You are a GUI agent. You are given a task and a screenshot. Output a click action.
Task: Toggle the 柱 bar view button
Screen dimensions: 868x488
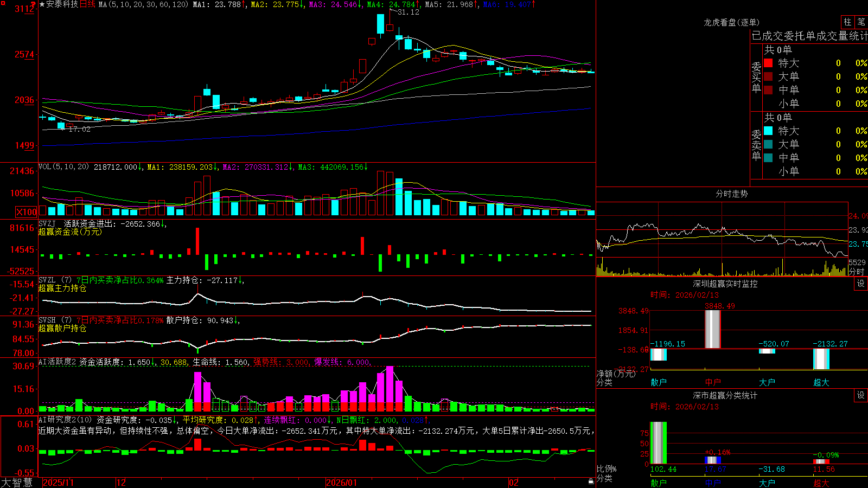point(847,22)
